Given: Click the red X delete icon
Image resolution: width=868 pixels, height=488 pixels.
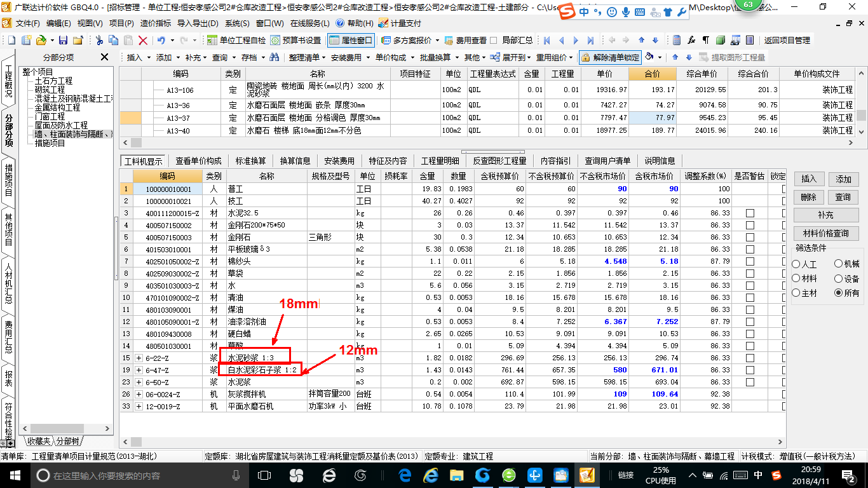Looking at the screenshot, I should pos(143,40).
